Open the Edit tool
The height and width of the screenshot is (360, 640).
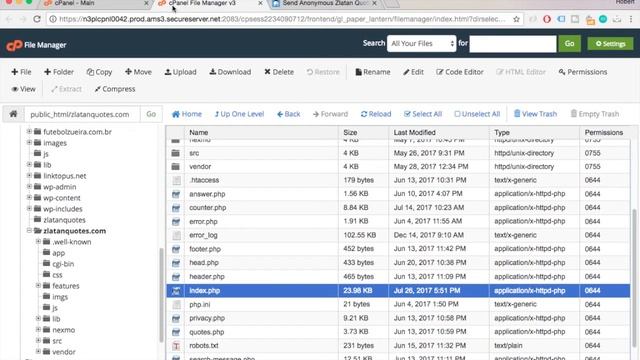coord(413,72)
